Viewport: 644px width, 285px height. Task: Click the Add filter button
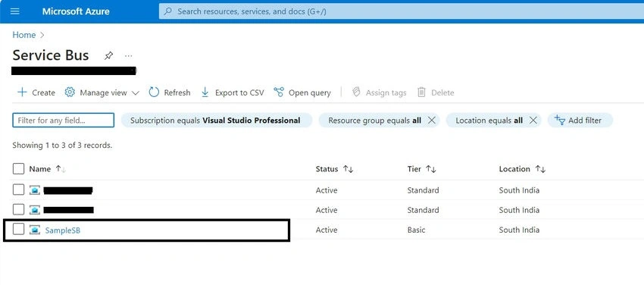580,121
